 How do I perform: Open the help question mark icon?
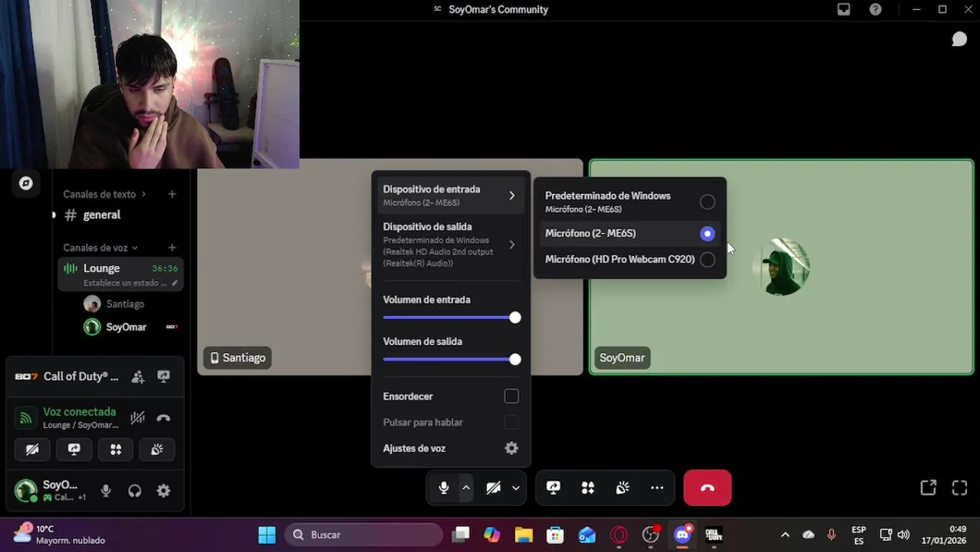coord(876,9)
